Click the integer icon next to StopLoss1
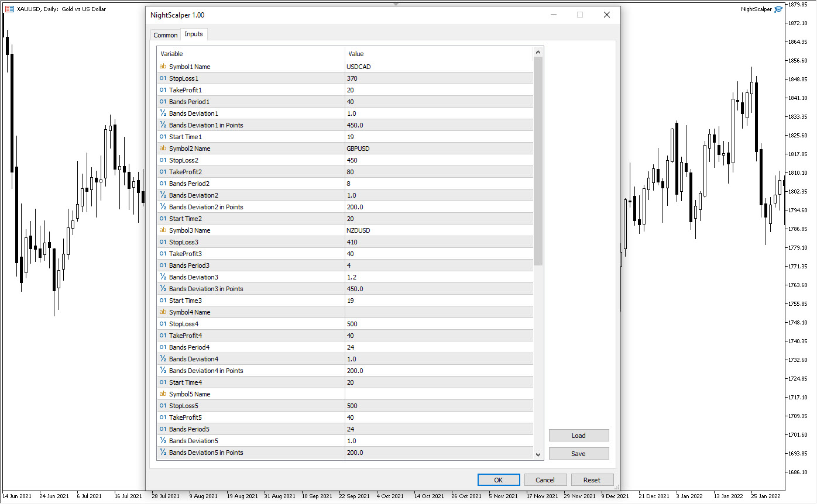Image resolution: width=817 pixels, height=504 pixels. point(163,78)
